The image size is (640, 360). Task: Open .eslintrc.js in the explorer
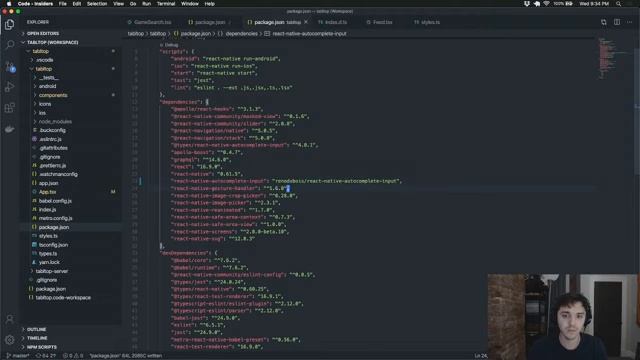point(50,139)
